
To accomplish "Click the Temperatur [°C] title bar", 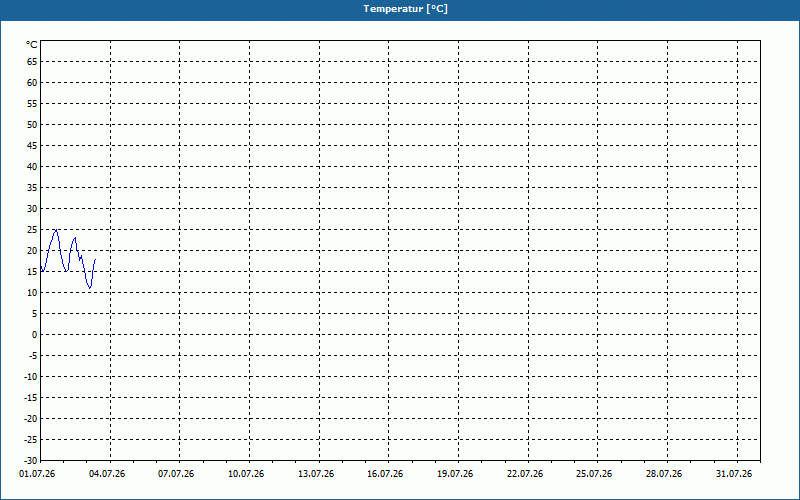I will [400, 9].
